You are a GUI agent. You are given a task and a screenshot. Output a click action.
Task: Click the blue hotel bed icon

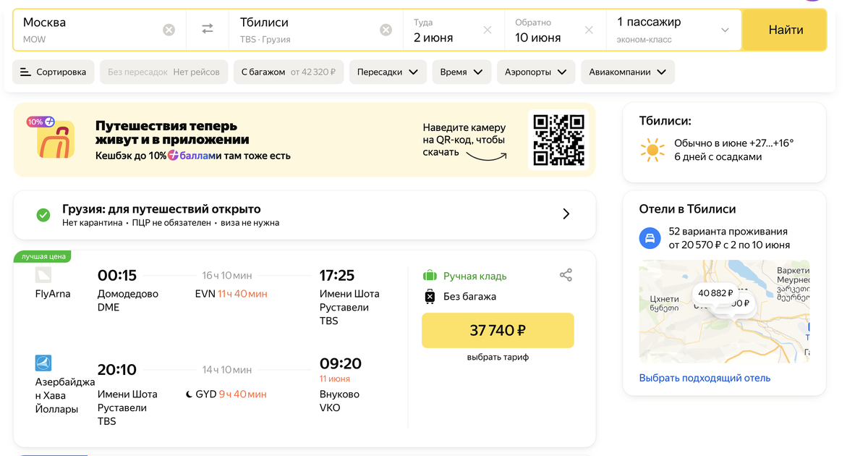[650, 238]
